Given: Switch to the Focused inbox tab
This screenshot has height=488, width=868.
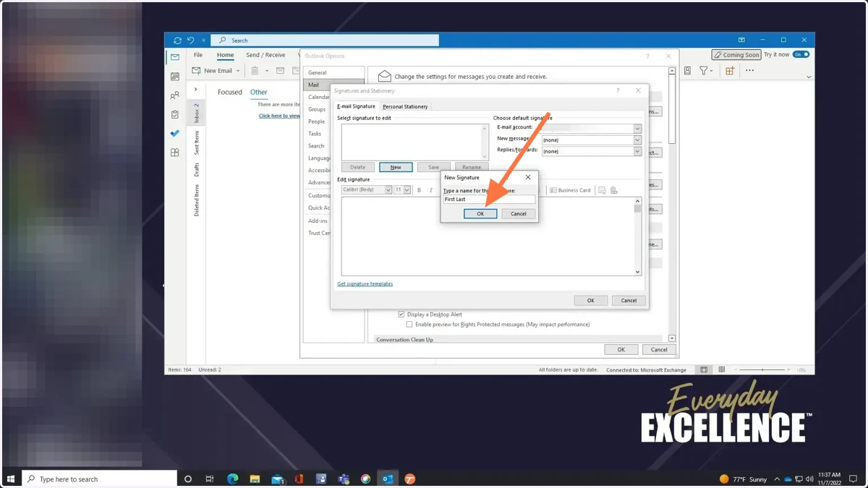Looking at the screenshot, I should [x=230, y=93].
